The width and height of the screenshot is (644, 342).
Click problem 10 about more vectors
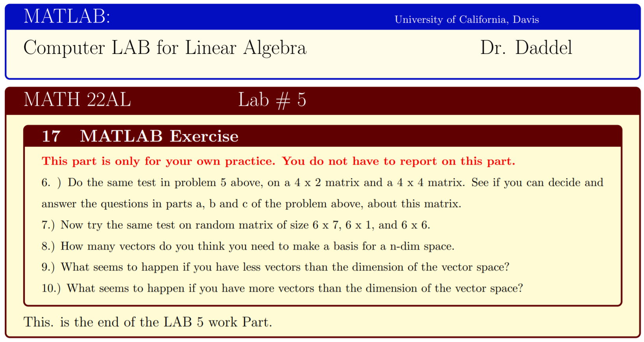[x=282, y=289]
